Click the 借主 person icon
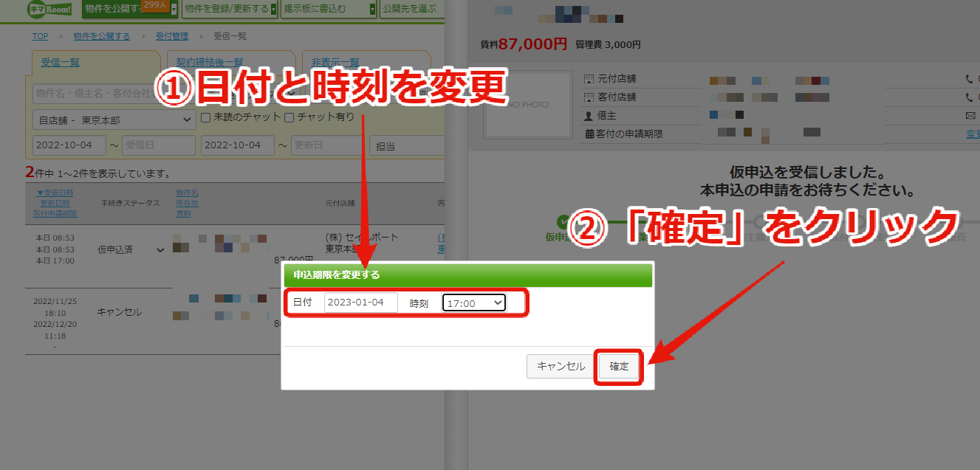The width and height of the screenshot is (980, 470). point(589,116)
